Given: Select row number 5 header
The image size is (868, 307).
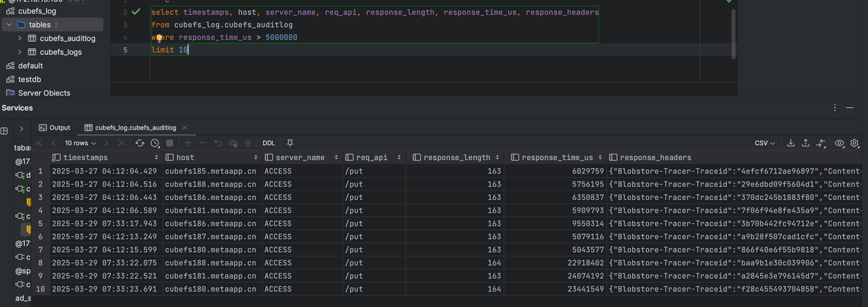Looking at the screenshot, I should pyautogui.click(x=41, y=224).
